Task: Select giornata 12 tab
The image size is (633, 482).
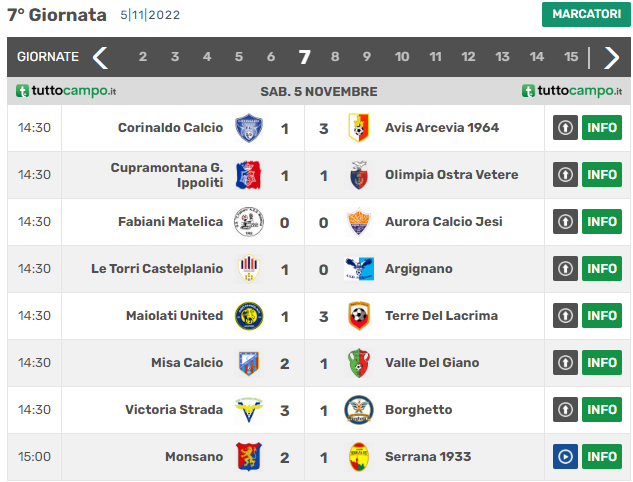Action: 468,57
